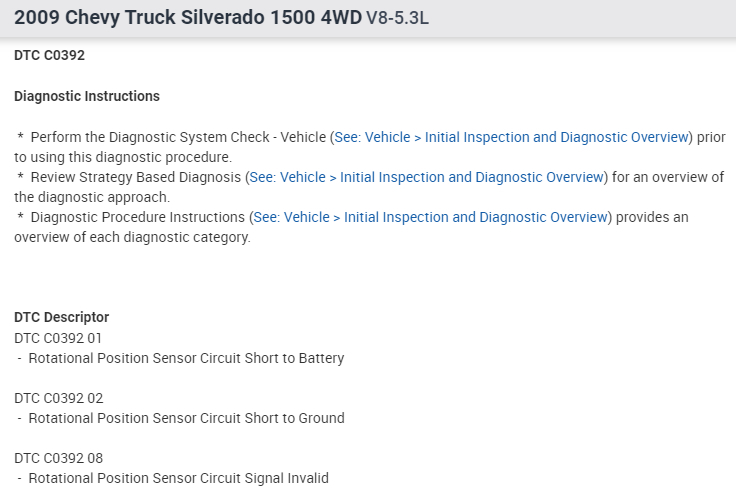Click the 'overview of each diagnostic category' line
736x502 pixels.
pos(132,237)
